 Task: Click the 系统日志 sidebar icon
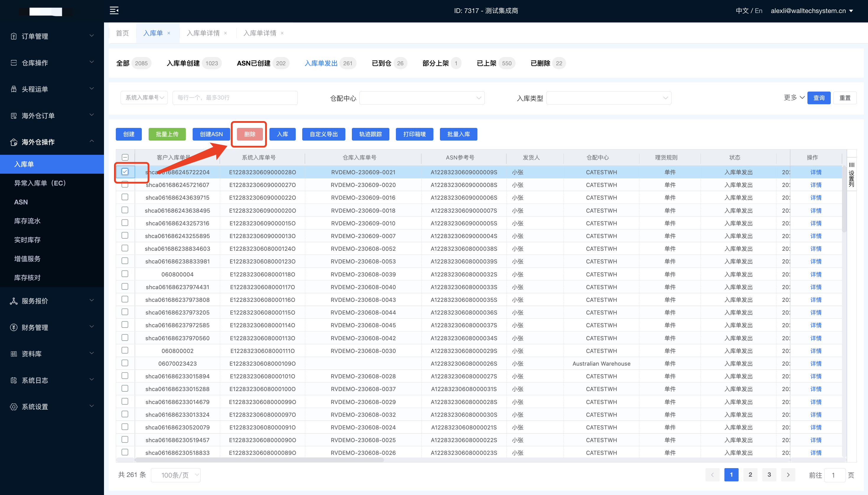click(x=14, y=380)
